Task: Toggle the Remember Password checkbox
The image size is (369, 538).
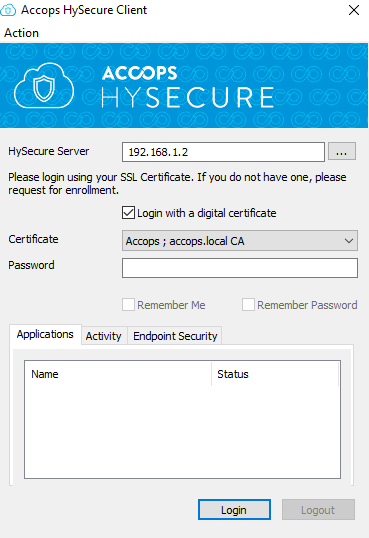Action: (248, 305)
